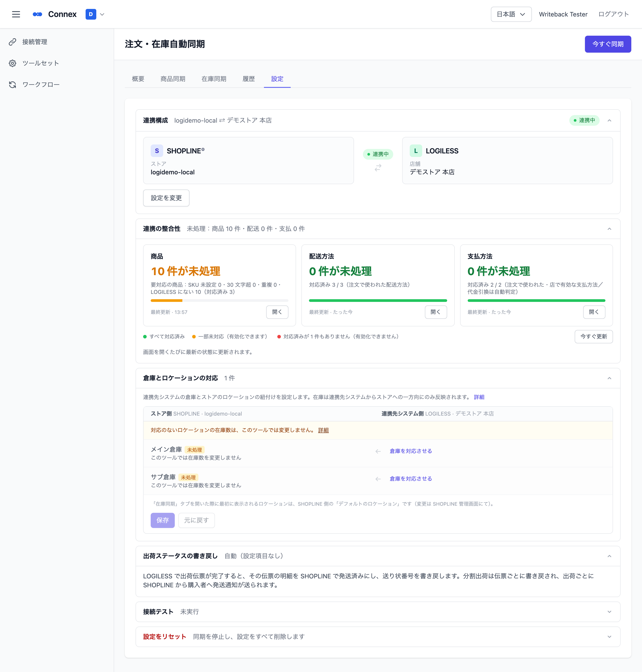Expand the 接続テスト section
The image size is (642, 672).
[x=609, y=611]
